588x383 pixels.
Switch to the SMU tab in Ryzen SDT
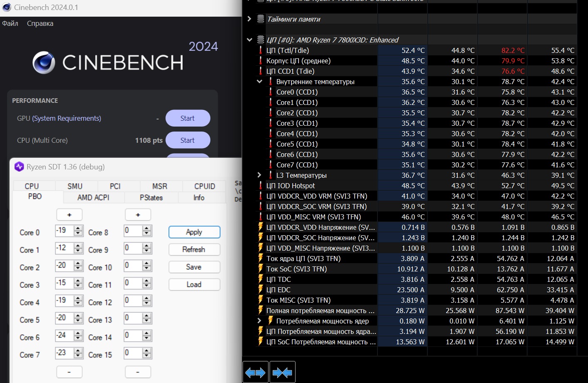(75, 186)
